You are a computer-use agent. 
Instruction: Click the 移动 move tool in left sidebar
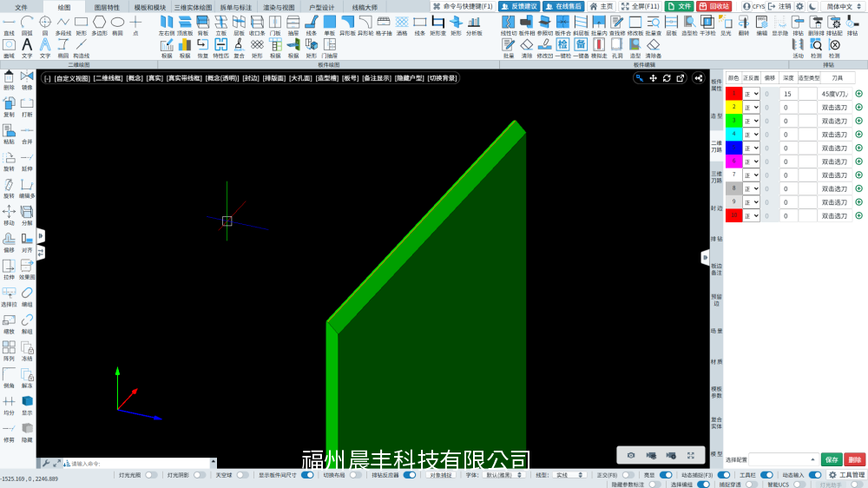9,215
